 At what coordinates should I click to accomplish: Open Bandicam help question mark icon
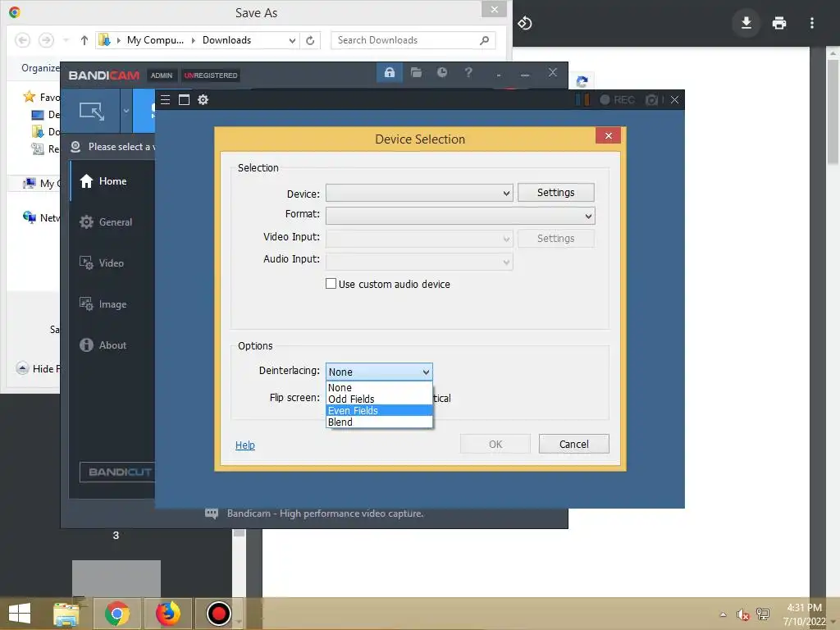click(x=468, y=72)
